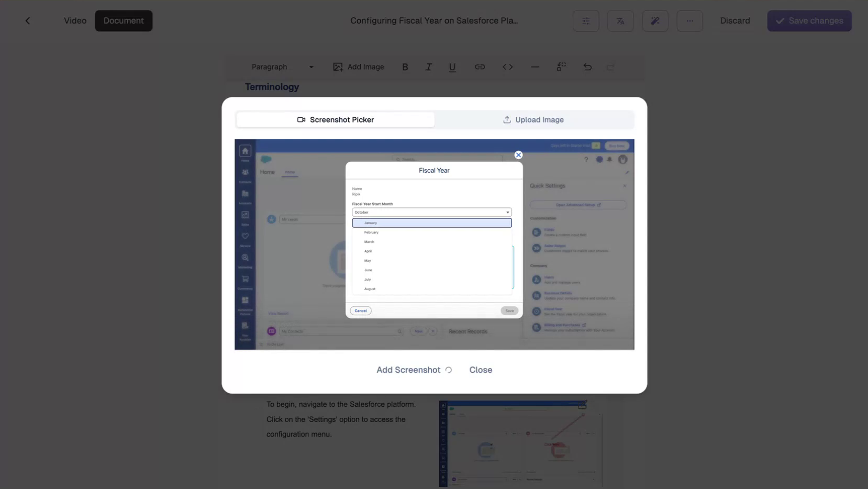This screenshot has width=868, height=489.
Task: Insert a hyperlink with the link icon
Action: [480, 67]
